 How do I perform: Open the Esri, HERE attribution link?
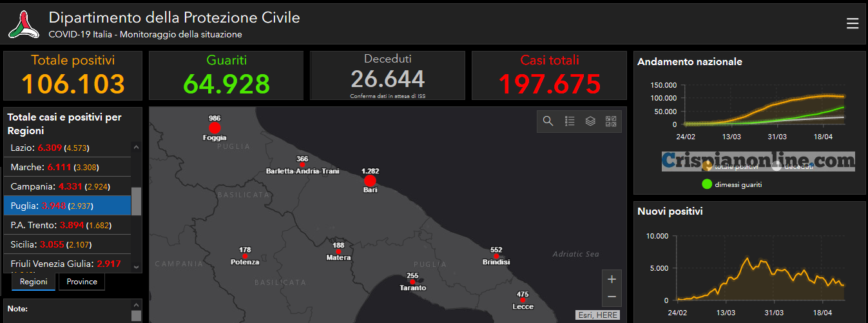point(597,315)
